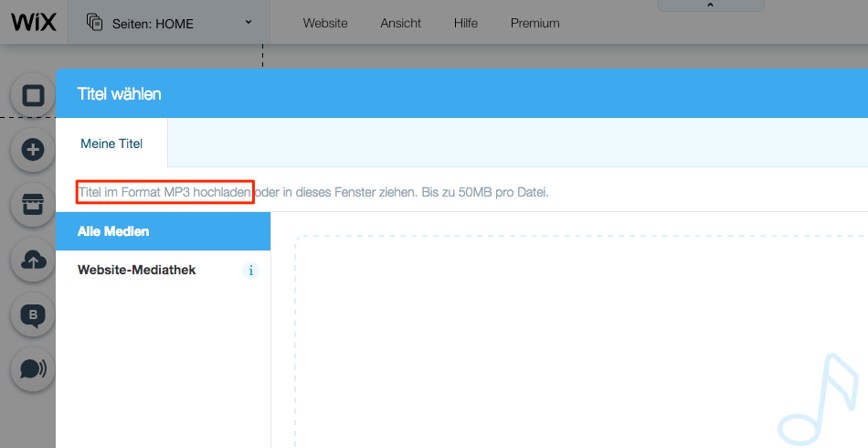The height and width of the screenshot is (448, 868).
Task: Open the Hilfe menu
Action: tap(465, 23)
